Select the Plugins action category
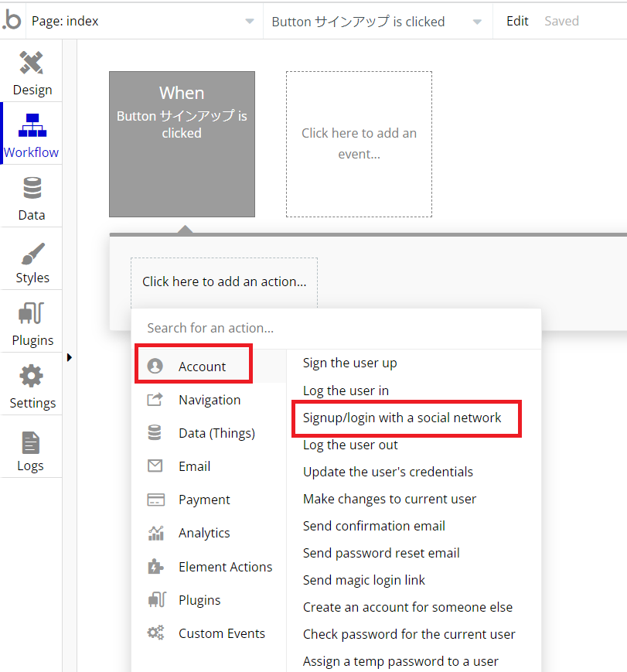627x672 pixels. pos(210,599)
